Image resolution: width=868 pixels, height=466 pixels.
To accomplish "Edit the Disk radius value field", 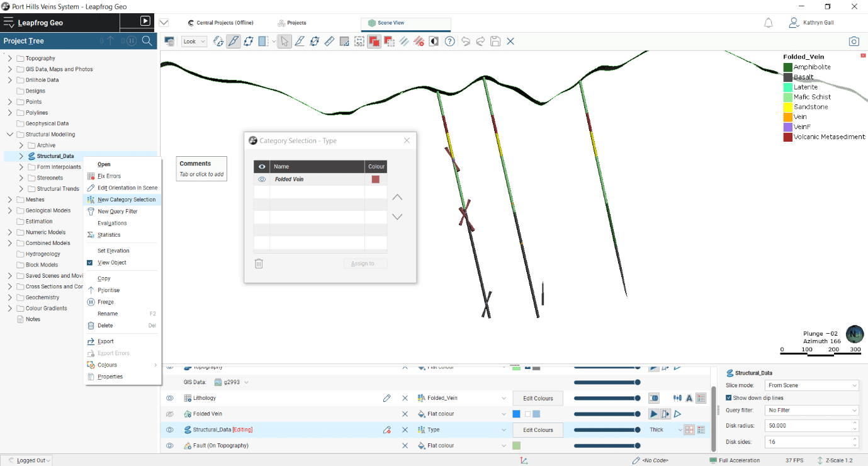I will pos(808,425).
